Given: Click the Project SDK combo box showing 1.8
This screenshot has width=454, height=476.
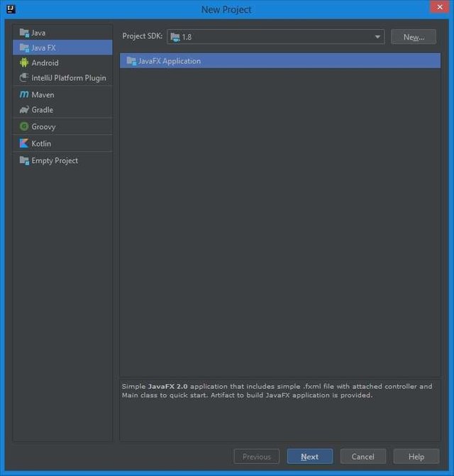Looking at the screenshot, I should [275, 37].
